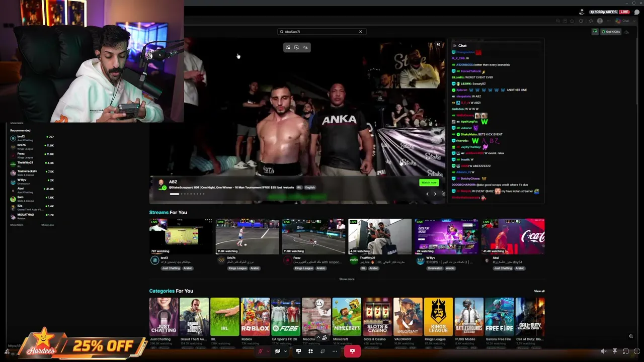Click the ABZ streamer avatar in featured banner
This screenshot has width=644, height=362.
(162, 185)
